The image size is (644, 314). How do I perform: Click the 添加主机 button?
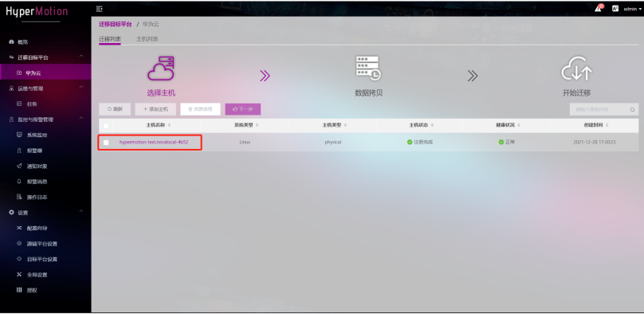(155, 109)
